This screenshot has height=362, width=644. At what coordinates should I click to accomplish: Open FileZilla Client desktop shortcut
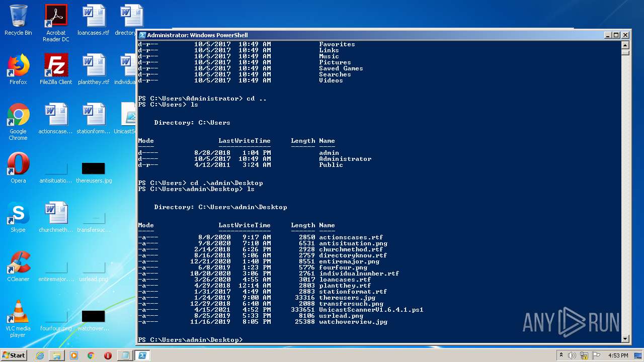(56, 69)
